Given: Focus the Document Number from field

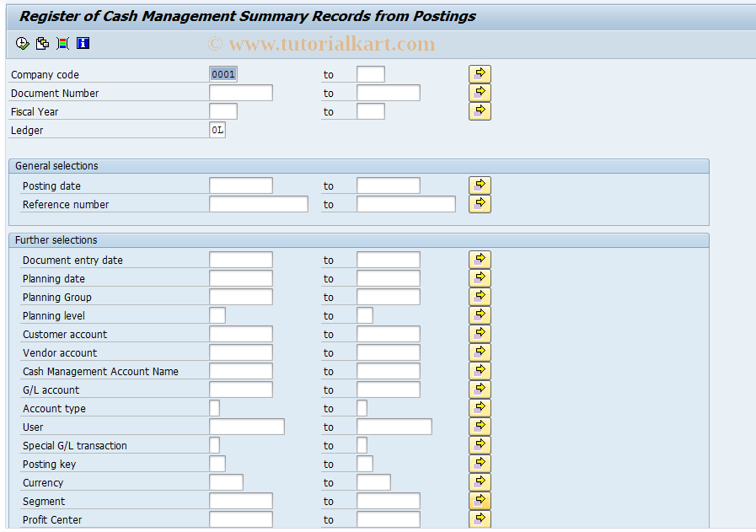Looking at the screenshot, I should point(241,93).
